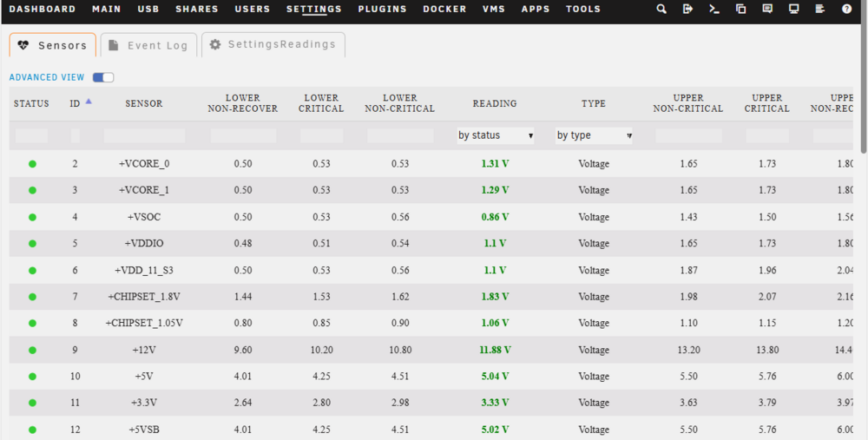Image resolution: width=868 pixels, height=440 pixels.
Task: Select the +VDDIO sensor name
Action: click(x=144, y=244)
